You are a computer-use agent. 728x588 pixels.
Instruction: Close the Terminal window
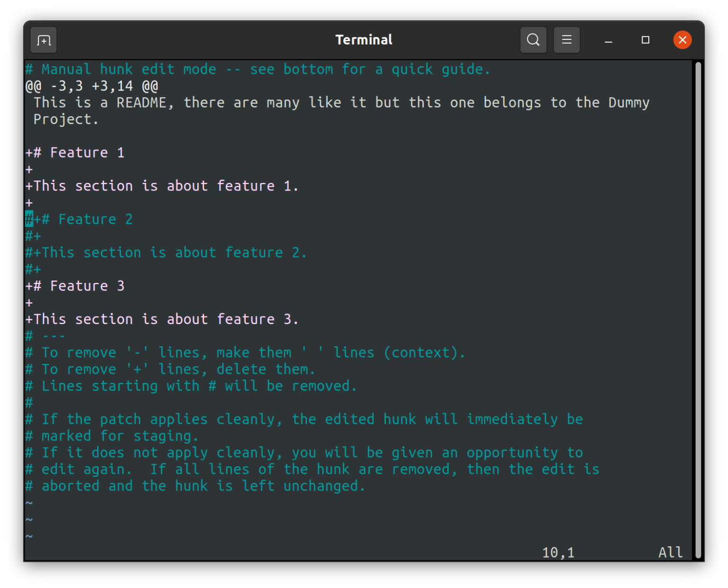tap(682, 40)
